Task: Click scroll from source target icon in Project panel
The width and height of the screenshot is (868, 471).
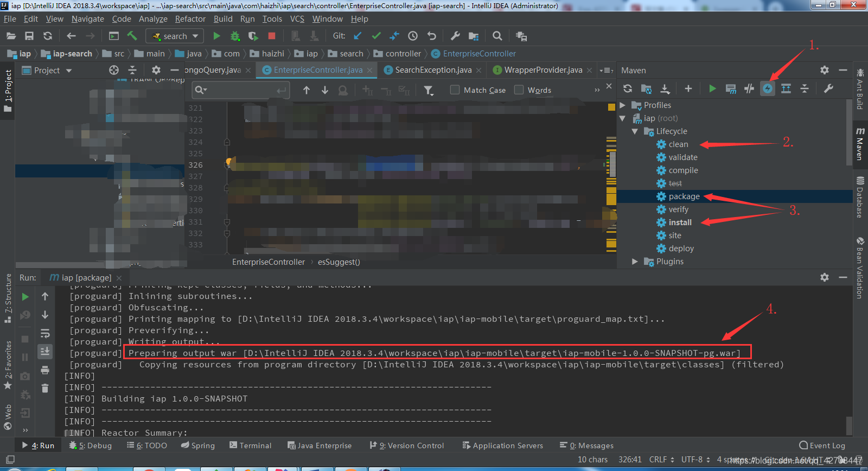Action: point(113,70)
